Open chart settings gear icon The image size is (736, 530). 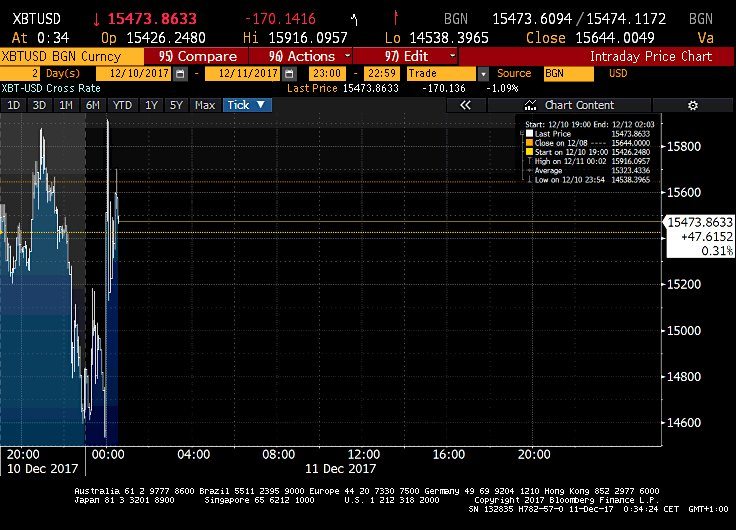point(693,105)
